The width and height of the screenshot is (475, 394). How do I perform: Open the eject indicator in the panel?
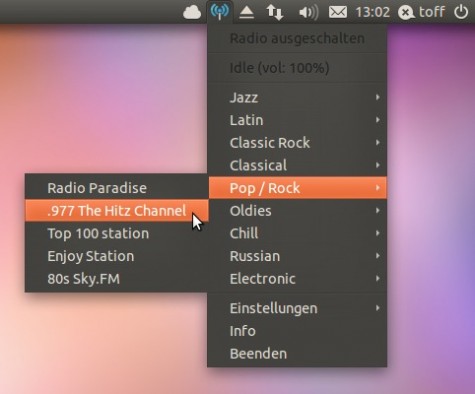click(247, 13)
